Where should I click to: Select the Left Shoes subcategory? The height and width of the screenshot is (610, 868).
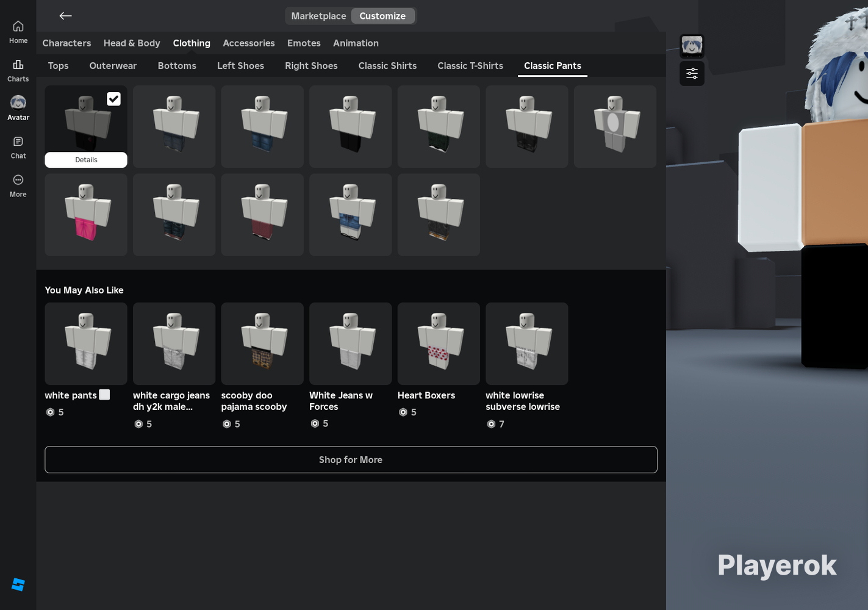coord(240,66)
